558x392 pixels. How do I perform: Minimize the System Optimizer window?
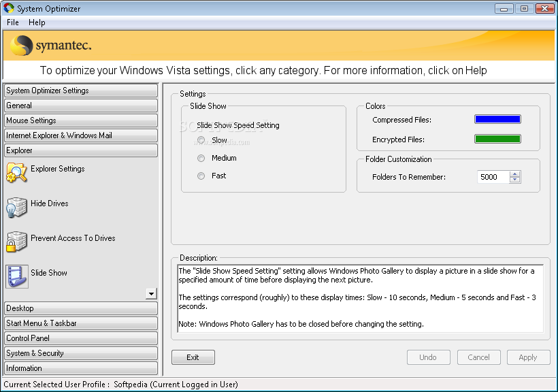coord(504,9)
